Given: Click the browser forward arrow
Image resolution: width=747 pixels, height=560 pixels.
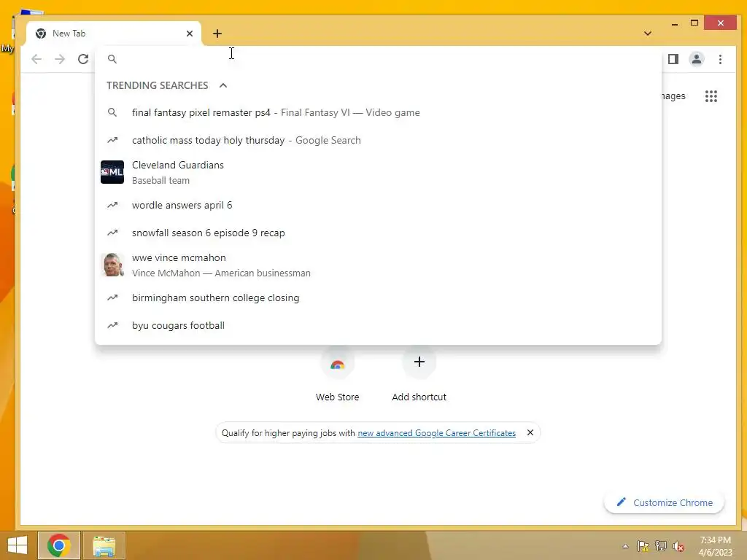Looking at the screenshot, I should 60,59.
